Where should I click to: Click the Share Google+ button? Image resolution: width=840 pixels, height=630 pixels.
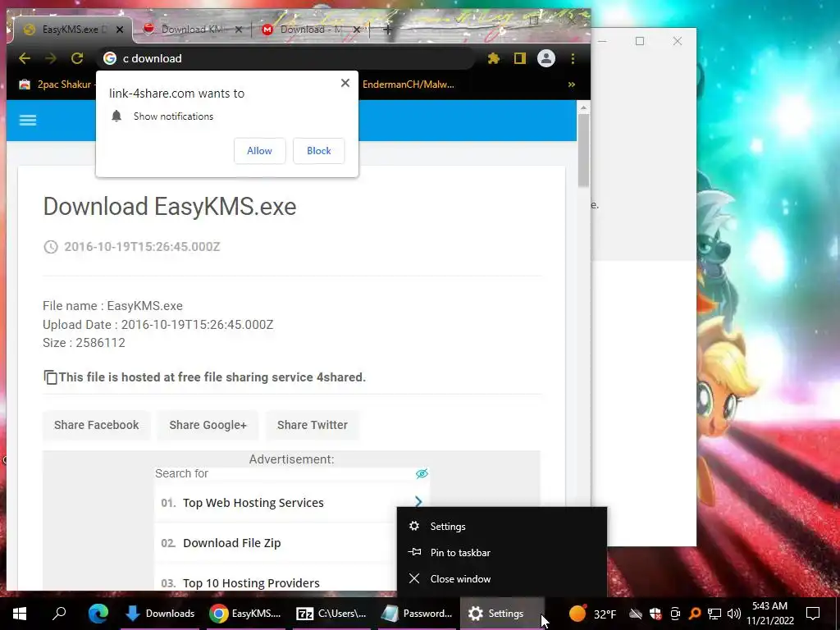click(x=208, y=425)
